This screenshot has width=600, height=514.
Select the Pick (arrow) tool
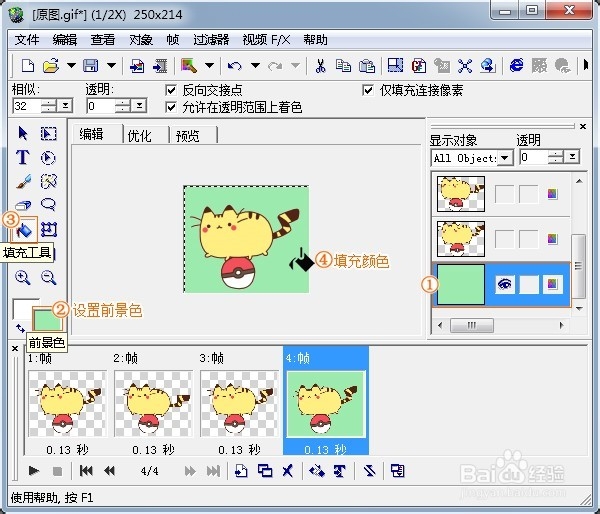[x=23, y=134]
